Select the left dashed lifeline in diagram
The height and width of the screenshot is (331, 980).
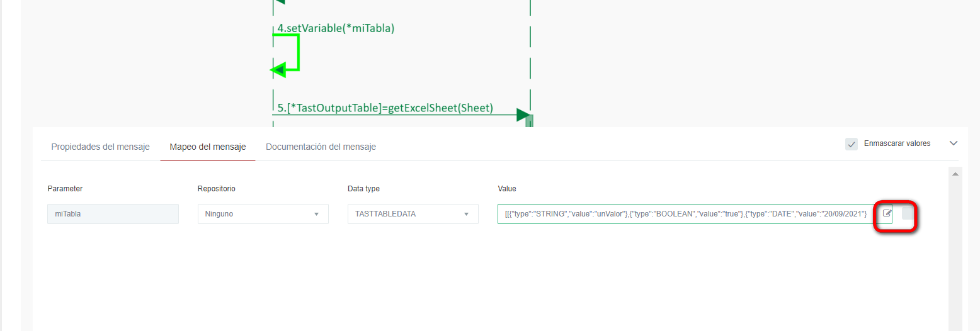tap(273, 94)
